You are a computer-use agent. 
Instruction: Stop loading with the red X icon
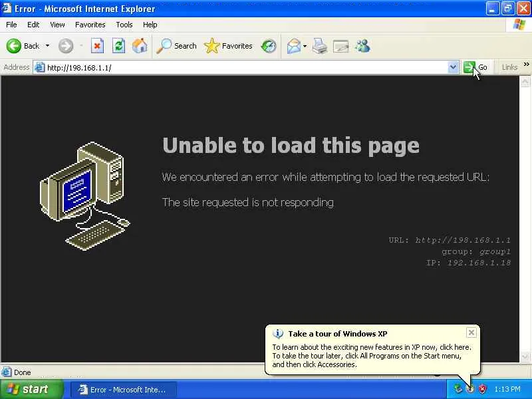pos(97,46)
